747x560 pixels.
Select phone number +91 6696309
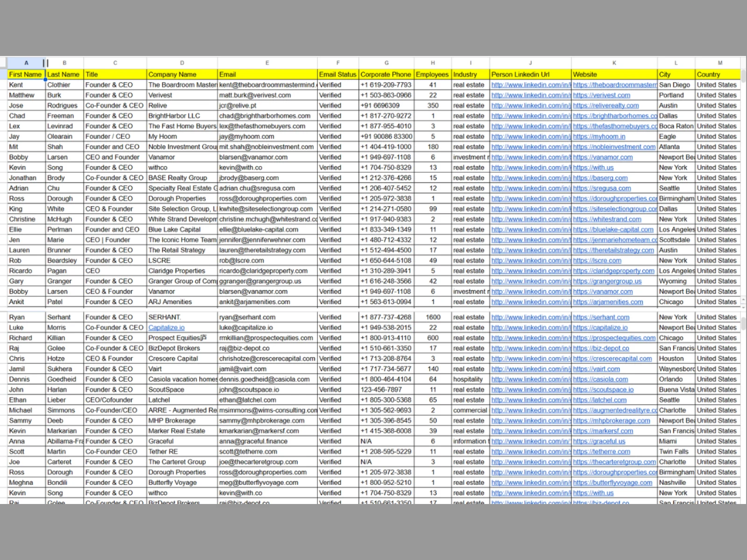pos(380,105)
